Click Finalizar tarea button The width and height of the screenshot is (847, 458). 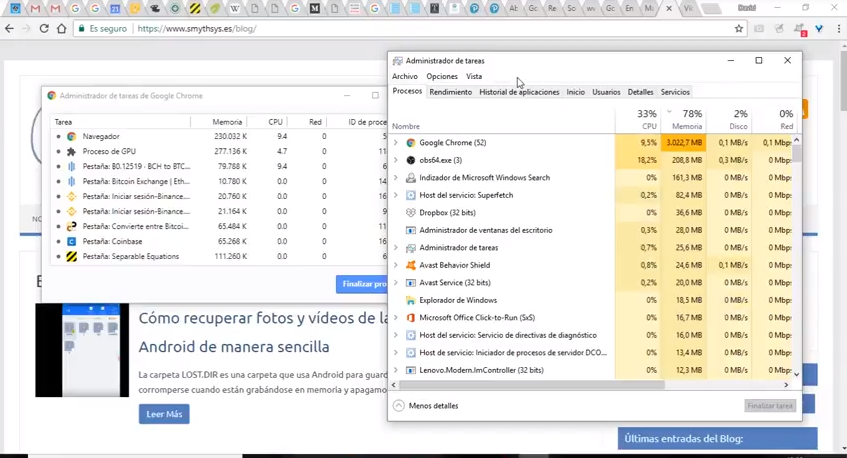[770, 406]
